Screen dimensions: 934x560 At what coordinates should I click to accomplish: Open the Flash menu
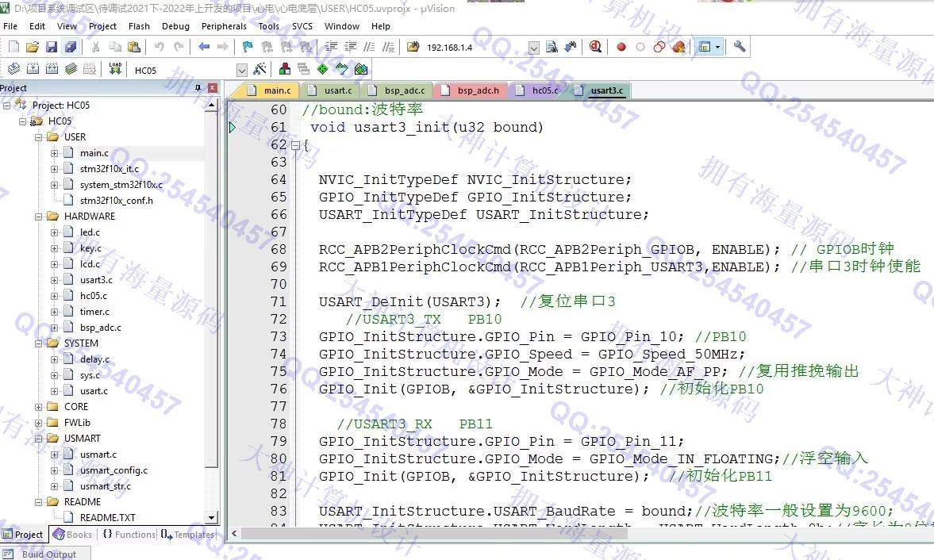point(139,26)
